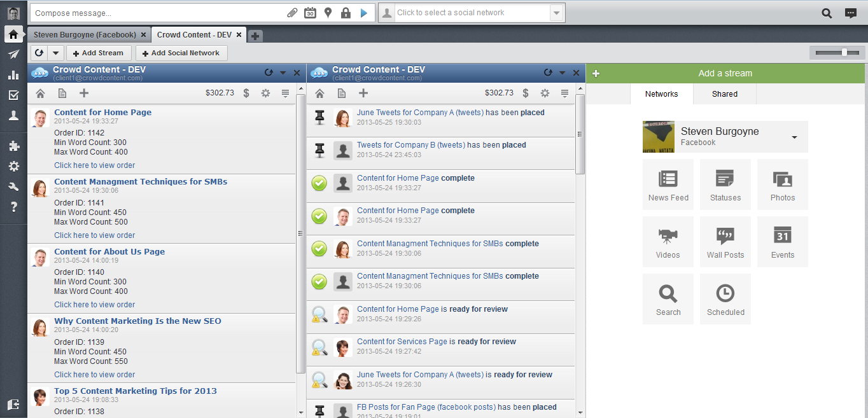This screenshot has width=868, height=418.
Task: Open order 1142 via its view order link
Action: [94, 165]
